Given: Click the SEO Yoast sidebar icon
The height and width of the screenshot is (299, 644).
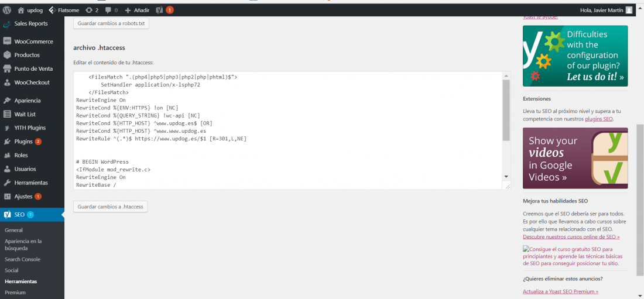Looking at the screenshot, I should pos(7,214).
